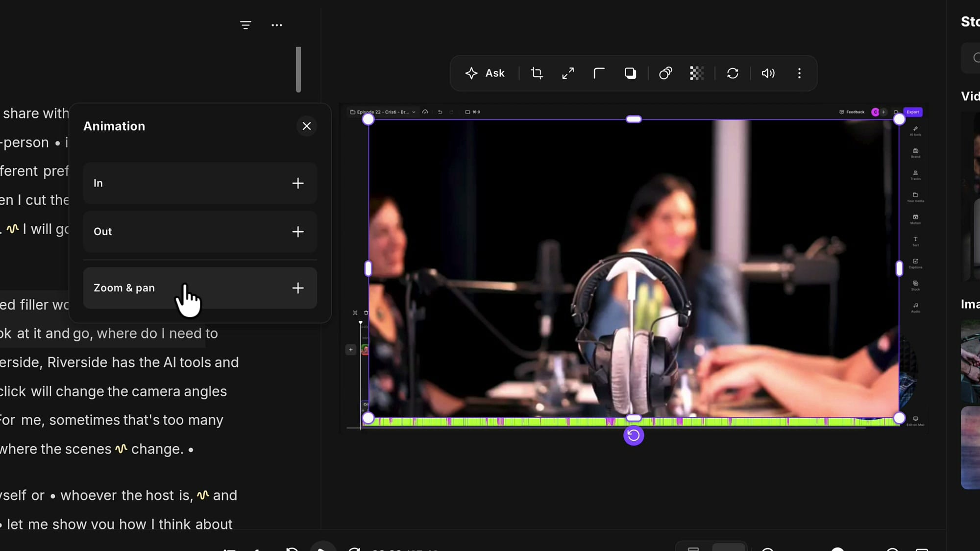Click the top-center edge handle of the selection

[634, 120]
